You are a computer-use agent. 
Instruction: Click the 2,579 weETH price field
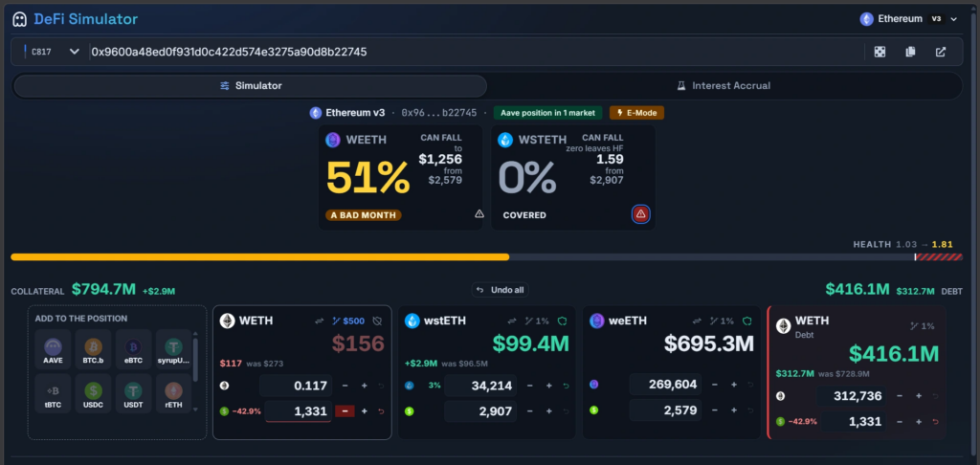click(666, 410)
